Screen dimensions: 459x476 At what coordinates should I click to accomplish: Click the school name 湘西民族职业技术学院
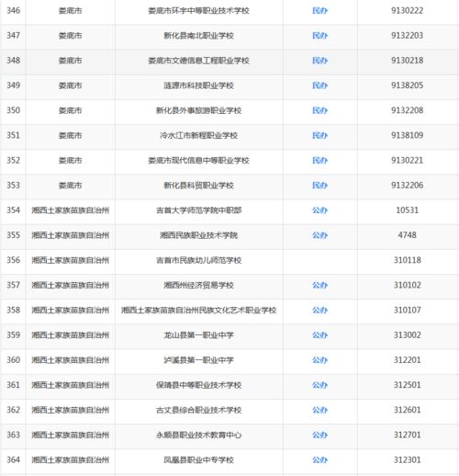coord(198,235)
